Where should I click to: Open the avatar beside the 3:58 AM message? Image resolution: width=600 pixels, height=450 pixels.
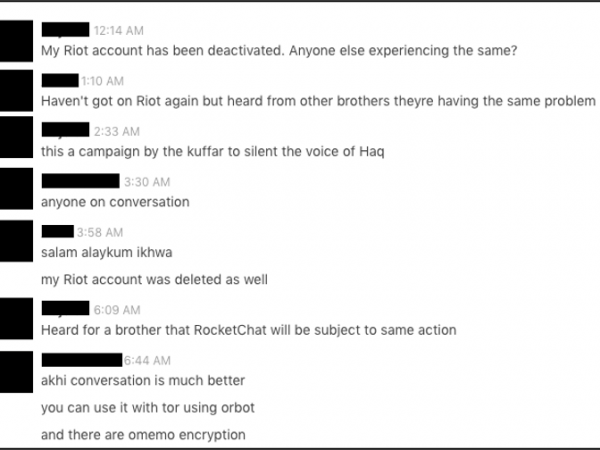click(16, 241)
